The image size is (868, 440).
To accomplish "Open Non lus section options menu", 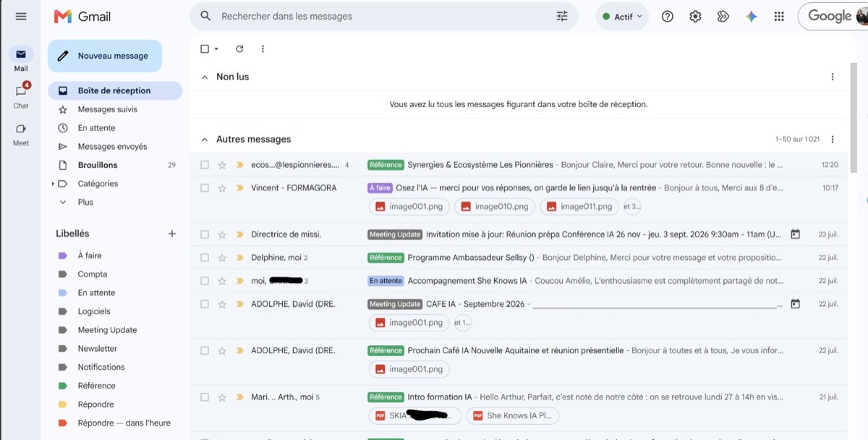I will point(833,77).
